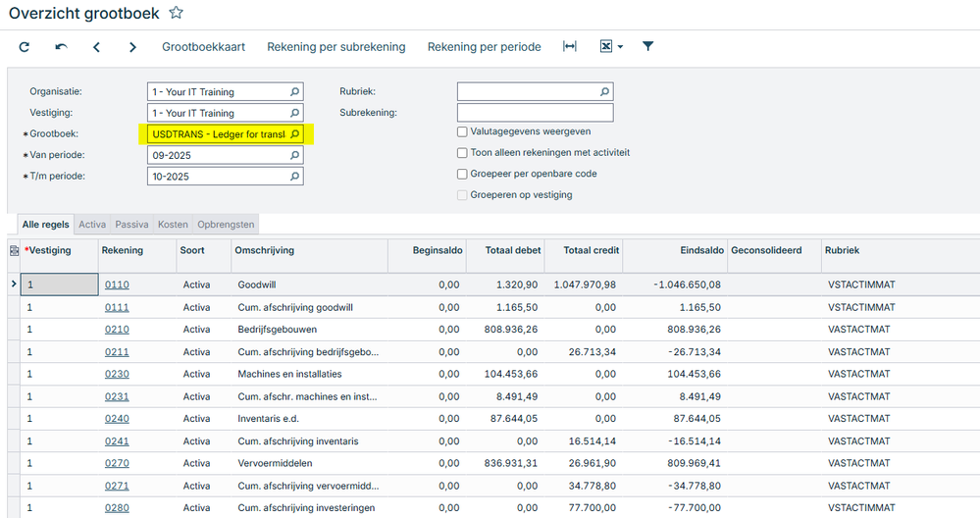Open the filter funnel icon
This screenshot has height=518, width=980.
coord(648,46)
